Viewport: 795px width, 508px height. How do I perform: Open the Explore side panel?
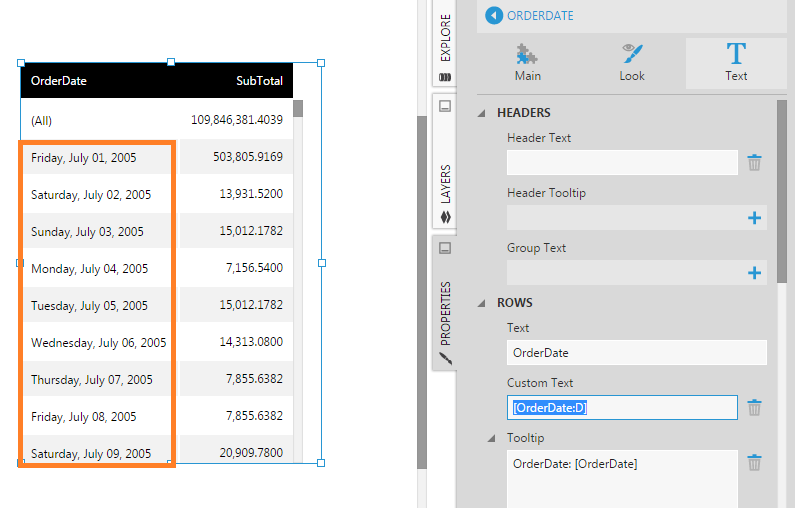point(445,45)
